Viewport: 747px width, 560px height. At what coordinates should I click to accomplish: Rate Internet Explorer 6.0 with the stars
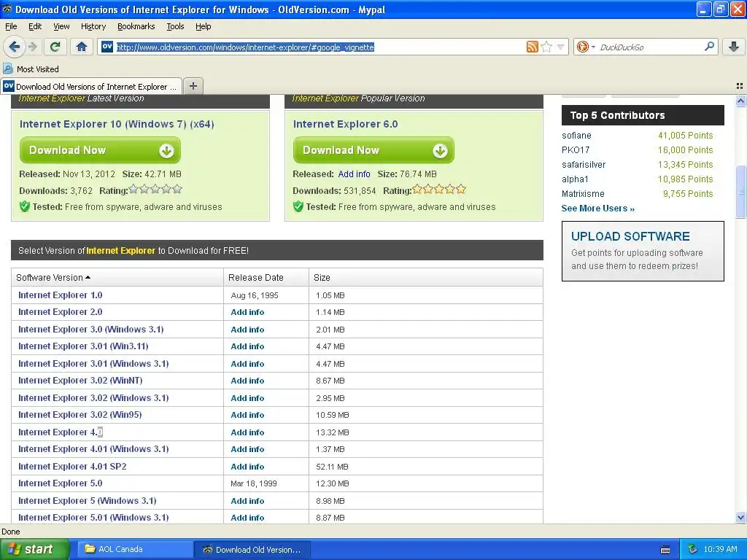[438, 190]
